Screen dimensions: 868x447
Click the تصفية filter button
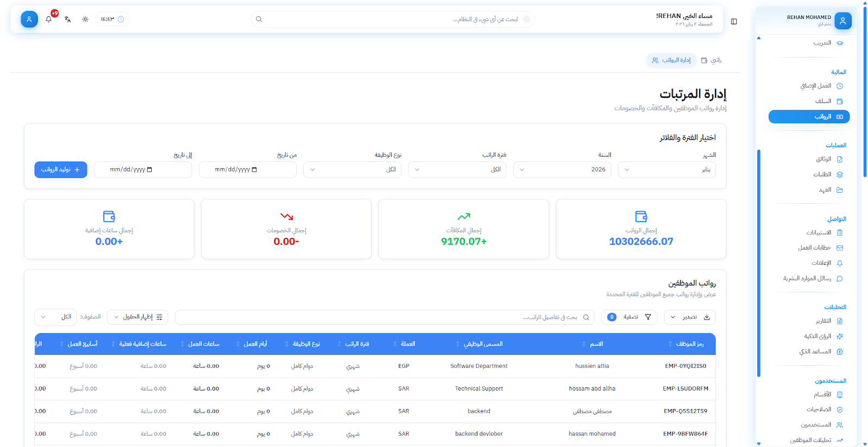(629, 317)
